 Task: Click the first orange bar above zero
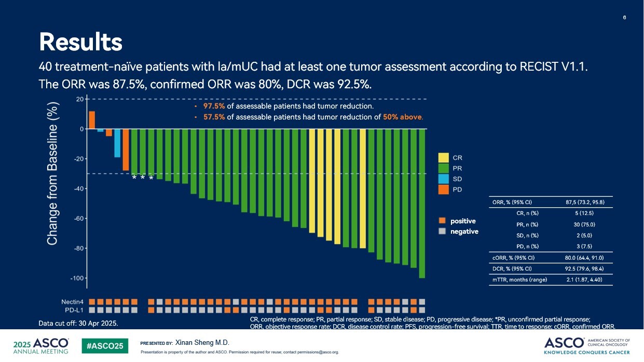(x=92, y=120)
